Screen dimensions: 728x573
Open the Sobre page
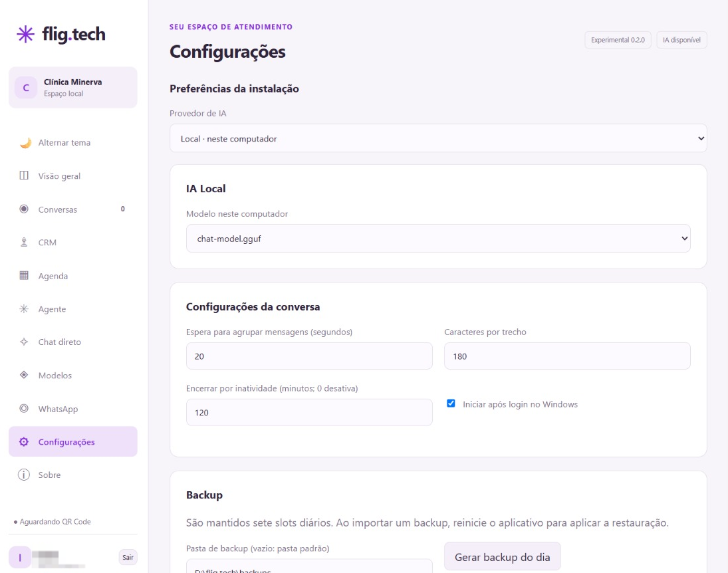coord(73,475)
